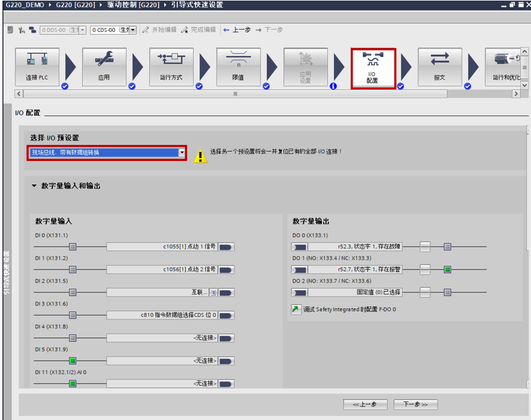Toggle the DO 1 inversion box
The width and height of the screenshot is (531, 420).
coord(425,270)
